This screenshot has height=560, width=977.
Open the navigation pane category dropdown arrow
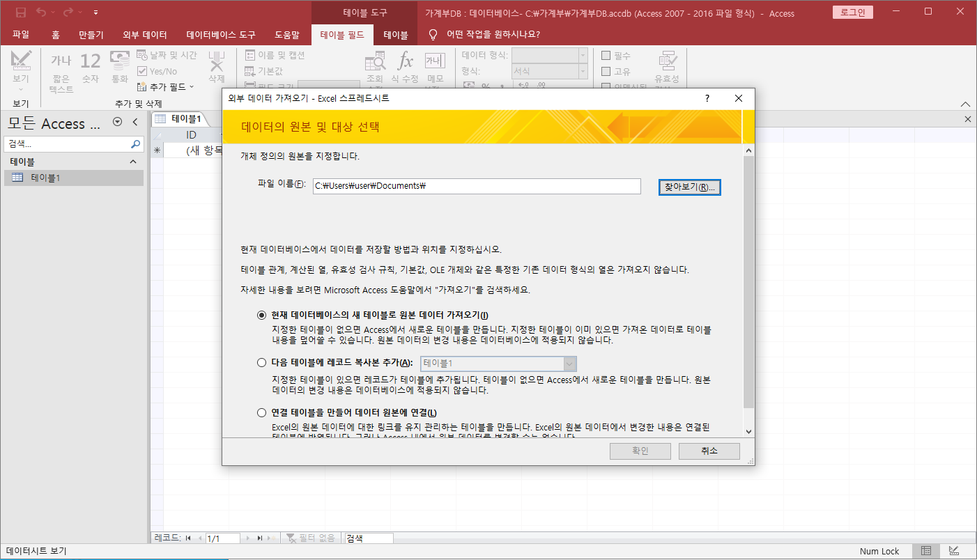(x=117, y=122)
